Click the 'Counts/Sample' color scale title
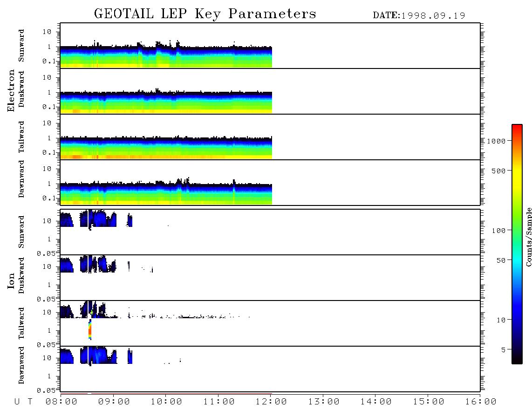This screenshot has height=410, width=532. coord(528,237)
